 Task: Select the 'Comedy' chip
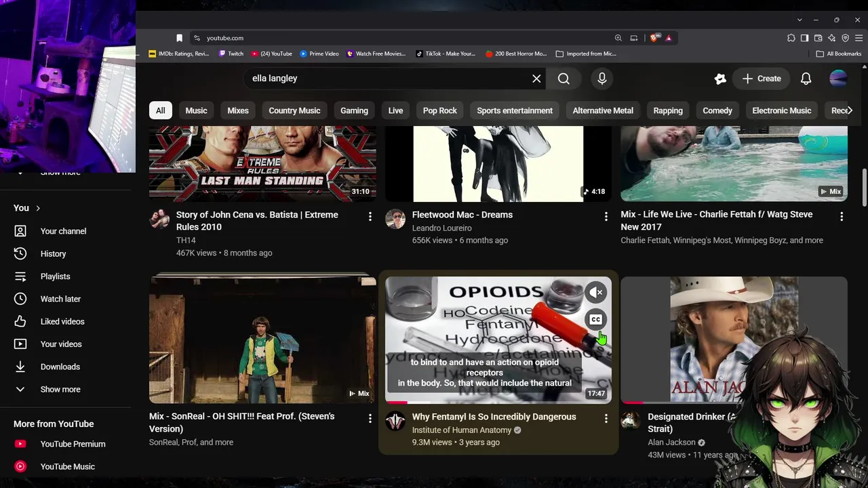[x=717, y=110]
